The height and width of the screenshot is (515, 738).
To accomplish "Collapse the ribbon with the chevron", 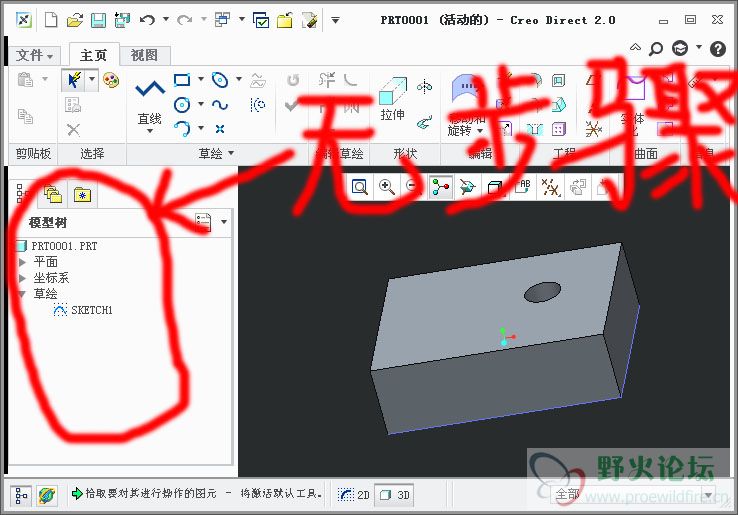I will coord(635,47).
